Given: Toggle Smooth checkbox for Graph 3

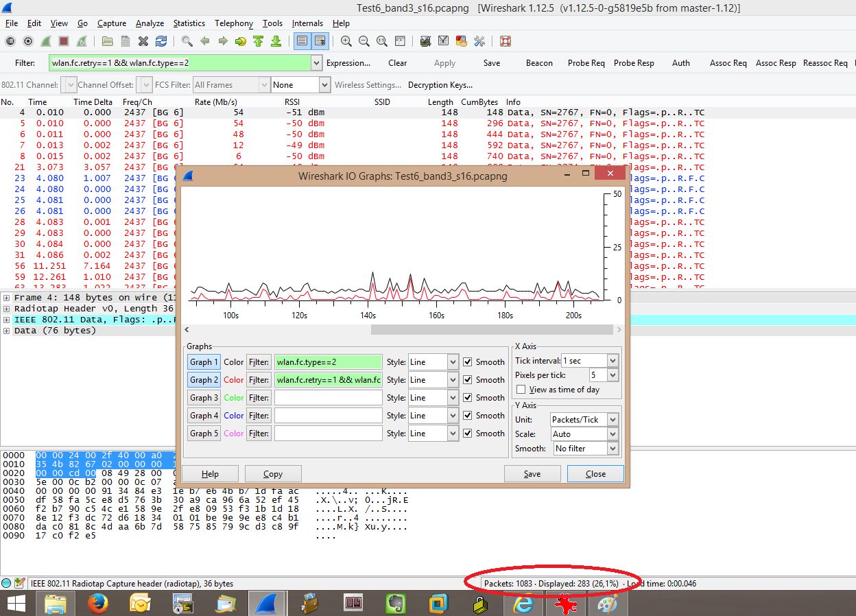Looking at the screenshot, I should click(x=468, y=397).
